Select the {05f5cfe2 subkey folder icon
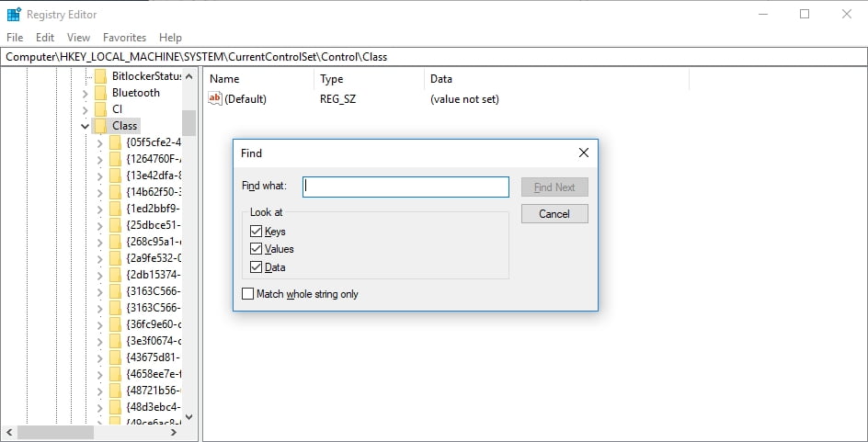 pos(115,142)
